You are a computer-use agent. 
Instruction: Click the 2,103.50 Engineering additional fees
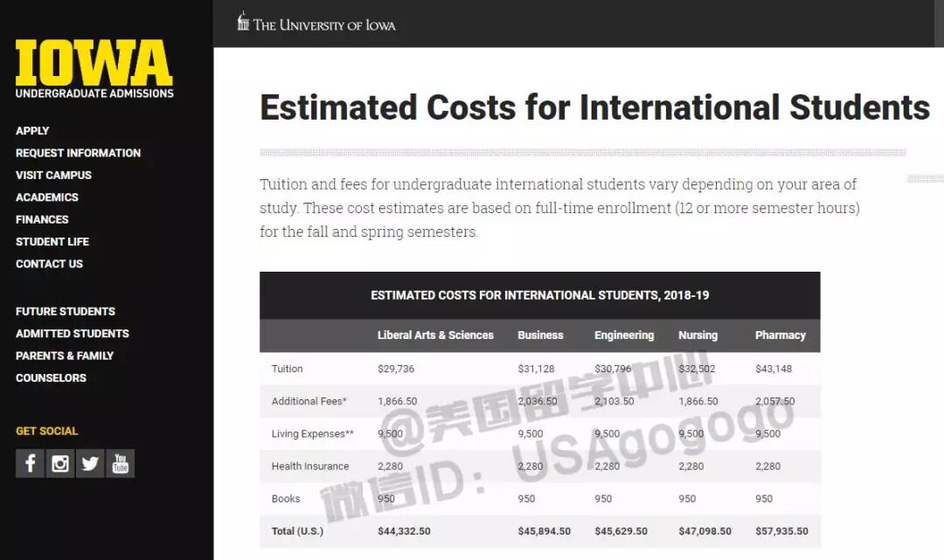click(x=614, y=401)
